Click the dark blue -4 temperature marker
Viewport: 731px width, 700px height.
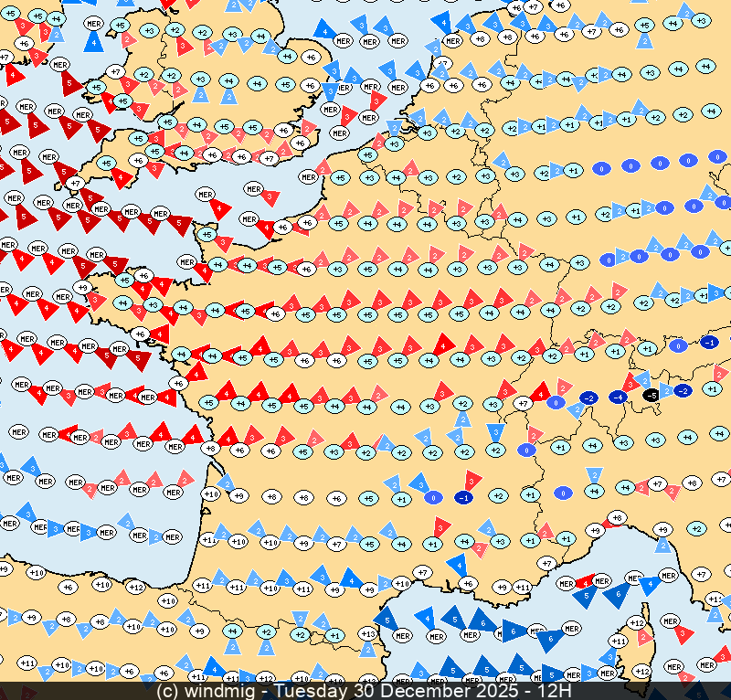pos(620,398)
